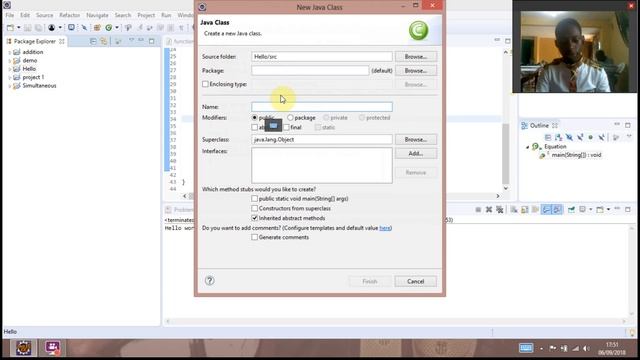This screenshot has width=640, height=360.
Task: Click the editor vertical scrollbar thumb
Action: coord(506,153)
